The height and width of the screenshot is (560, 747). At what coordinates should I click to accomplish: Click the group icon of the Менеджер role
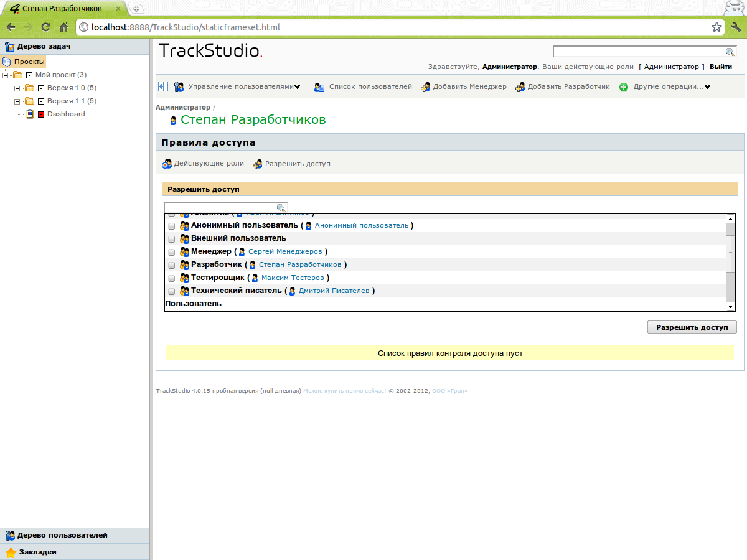(x=184, y=251)
